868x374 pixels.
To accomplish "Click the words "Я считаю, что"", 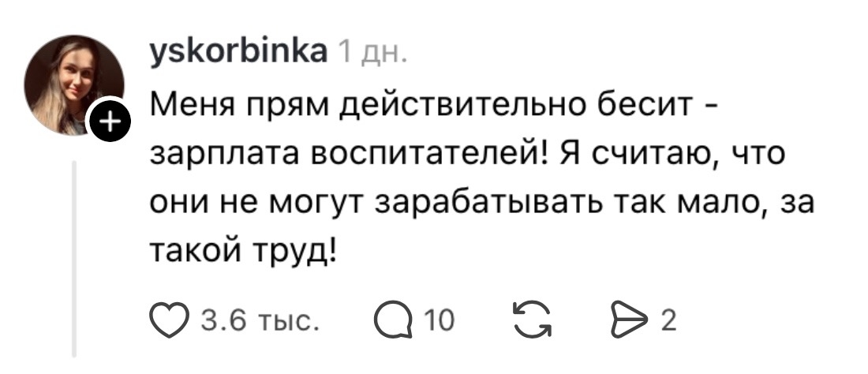I will point(673,155).
